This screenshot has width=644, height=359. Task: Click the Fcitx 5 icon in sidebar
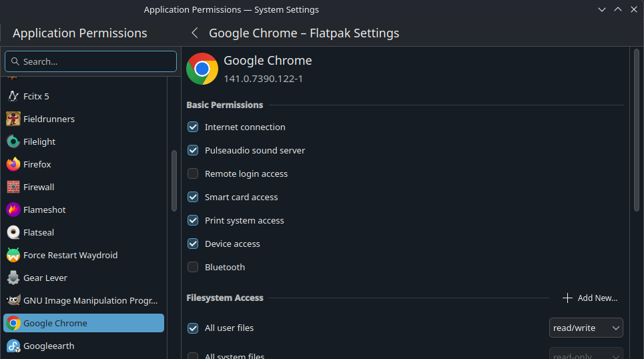[x=13, y=96]
